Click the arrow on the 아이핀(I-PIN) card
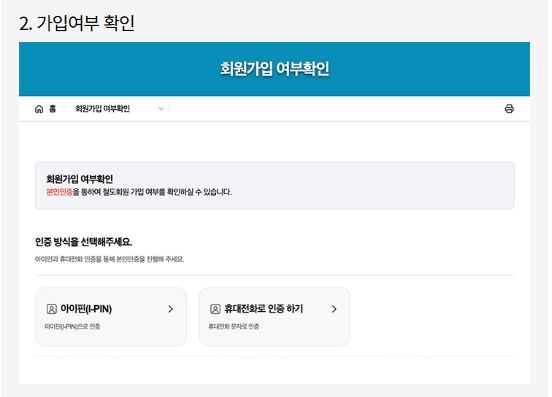 [171, 309]
